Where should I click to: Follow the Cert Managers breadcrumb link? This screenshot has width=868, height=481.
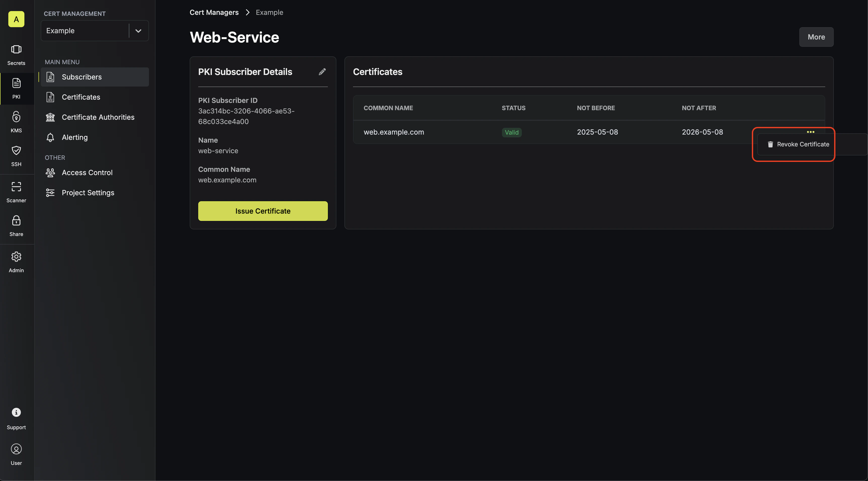214,13
